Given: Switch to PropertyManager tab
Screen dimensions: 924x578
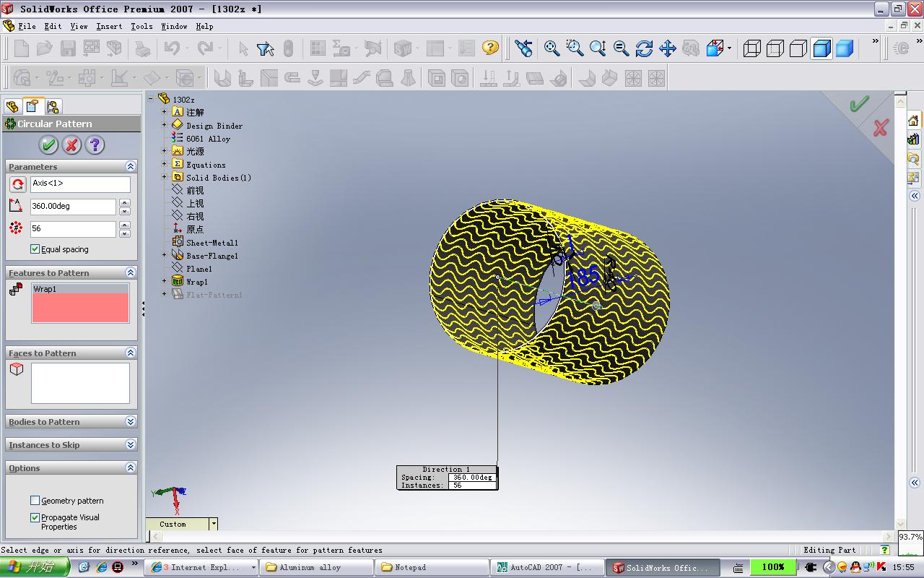Looking at the screenshot, I should click(x=32, y=106).
